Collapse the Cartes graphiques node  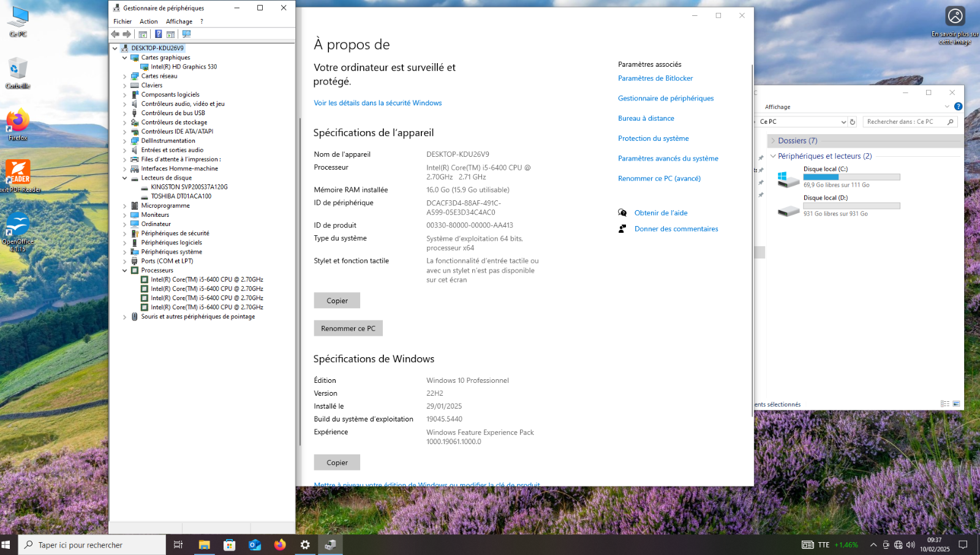[x=125, y=58]
